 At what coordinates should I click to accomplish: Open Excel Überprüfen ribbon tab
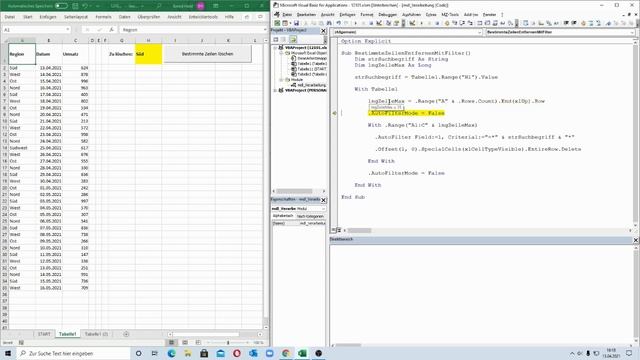[149, 17]
